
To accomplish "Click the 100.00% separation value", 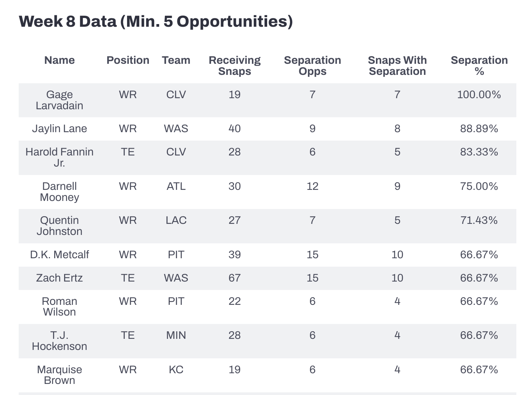I will 479,95.
